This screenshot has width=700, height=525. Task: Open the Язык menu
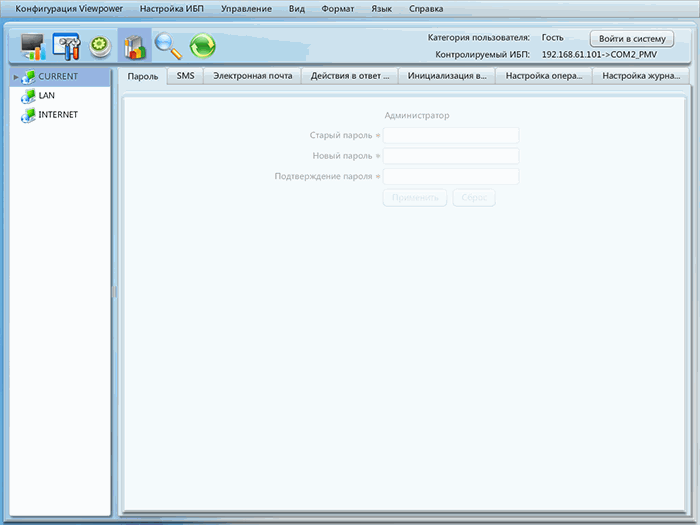381,9
